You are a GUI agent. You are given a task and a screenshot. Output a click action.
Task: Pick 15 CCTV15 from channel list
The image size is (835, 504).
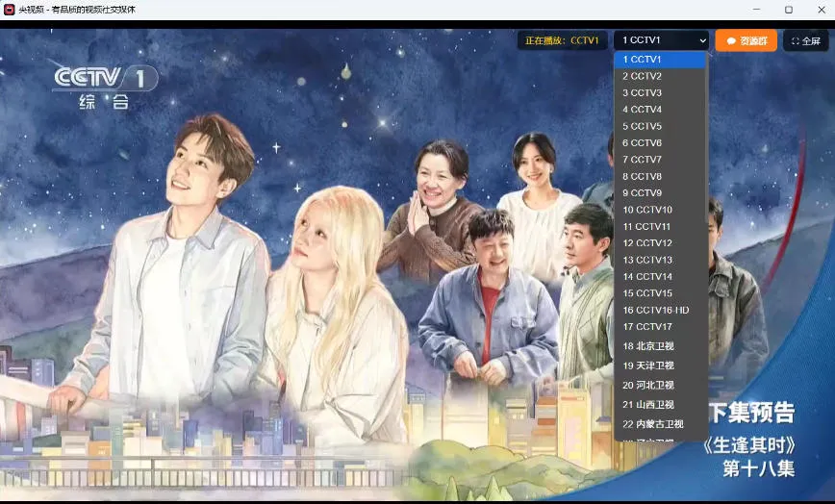tap(660, 293)
